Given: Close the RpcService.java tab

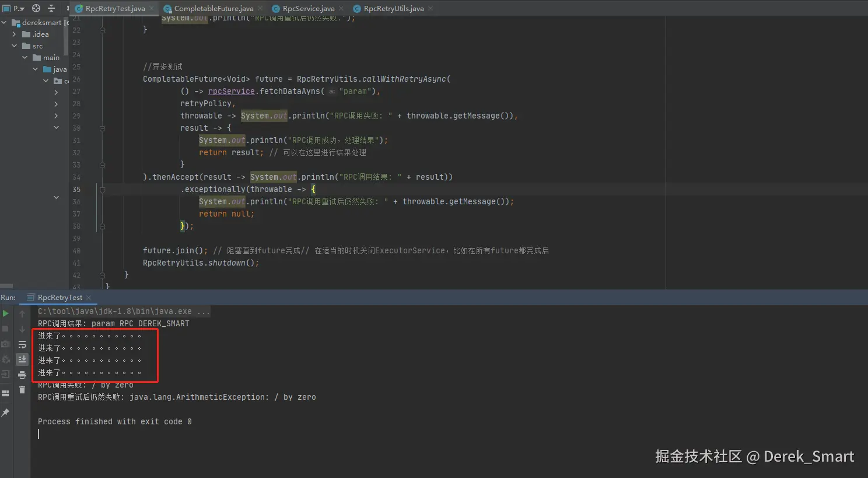Looking at the screenshot, I should coord(341,9).
